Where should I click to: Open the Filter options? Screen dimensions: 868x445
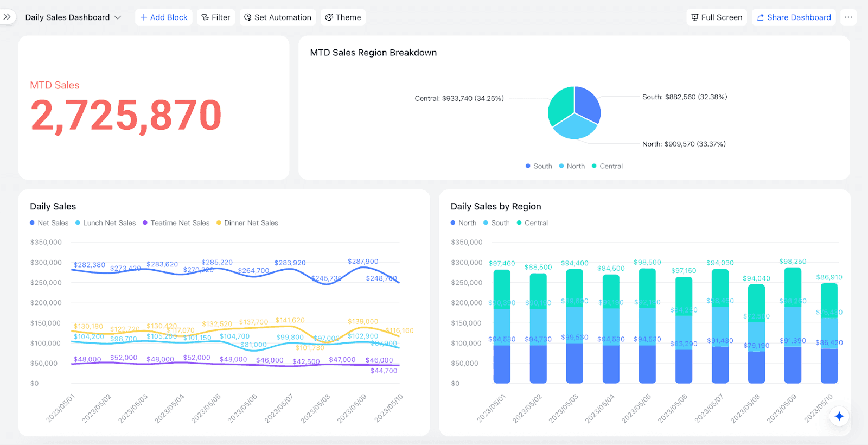click(216, 17)
